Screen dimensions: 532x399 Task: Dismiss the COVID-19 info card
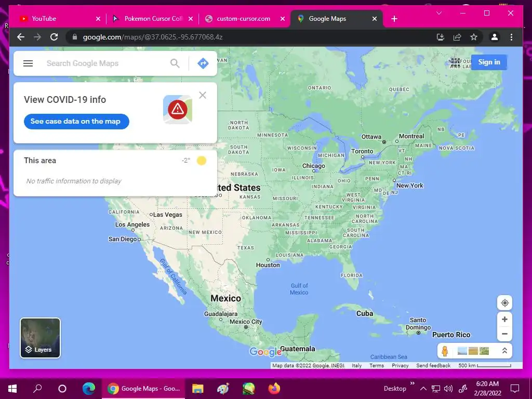pyautogui.click(x=203, y=96)
